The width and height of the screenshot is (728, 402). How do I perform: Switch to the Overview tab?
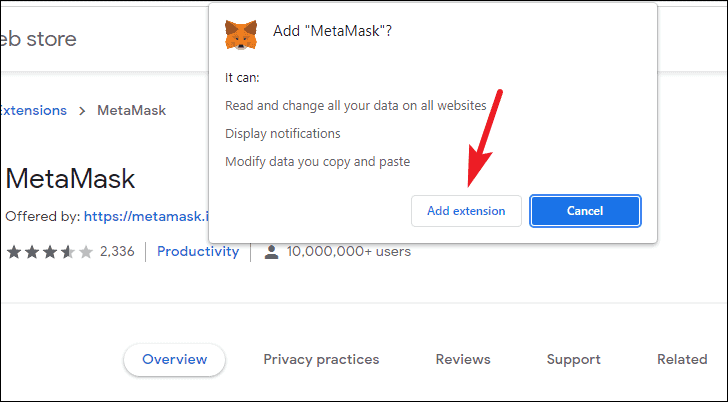tap(175, 359)
